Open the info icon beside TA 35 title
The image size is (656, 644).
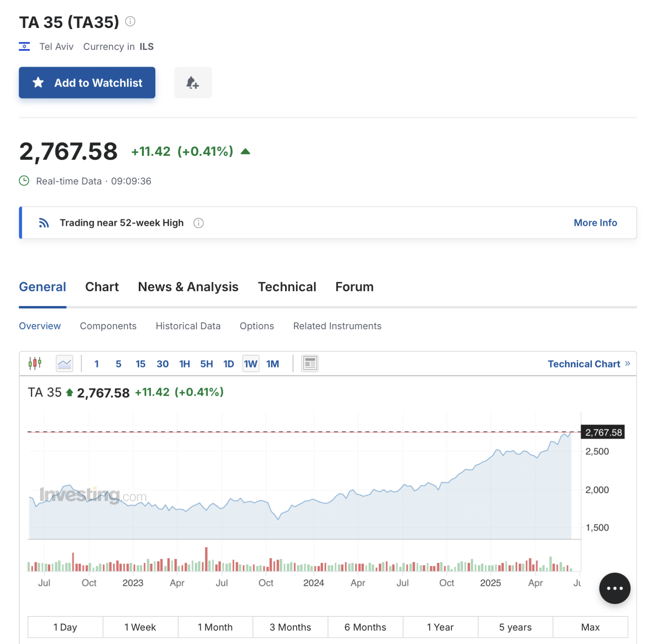tap(130, 21)
